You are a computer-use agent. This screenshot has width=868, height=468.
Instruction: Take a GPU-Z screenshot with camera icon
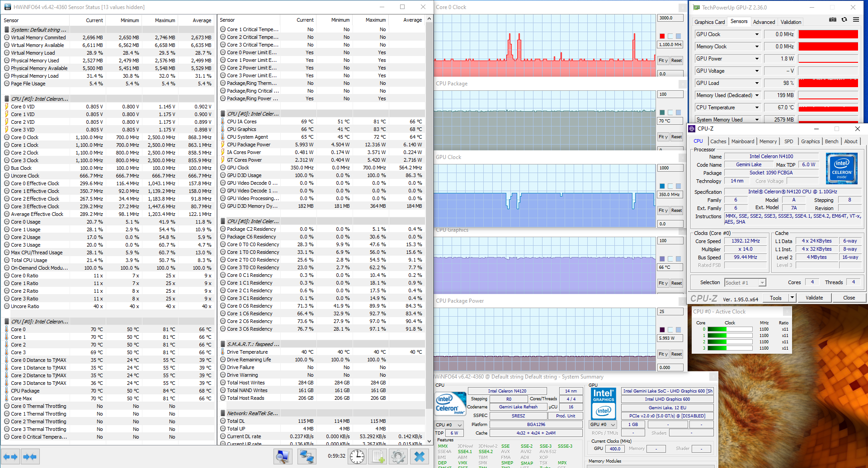tap(833, 20)
